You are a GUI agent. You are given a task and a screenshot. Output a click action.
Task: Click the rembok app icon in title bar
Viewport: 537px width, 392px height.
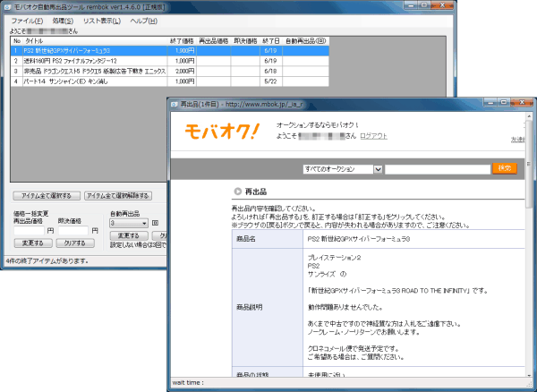coord(7,7)
